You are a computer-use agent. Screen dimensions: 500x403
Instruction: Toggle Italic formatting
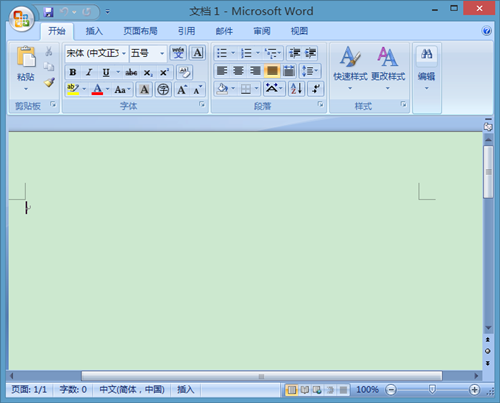point(89,72)
